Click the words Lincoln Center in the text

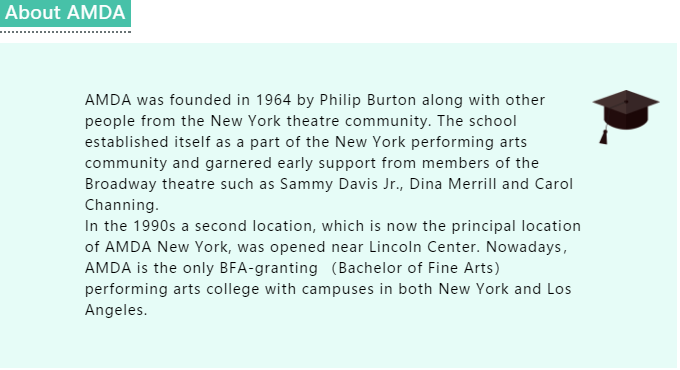424,247
